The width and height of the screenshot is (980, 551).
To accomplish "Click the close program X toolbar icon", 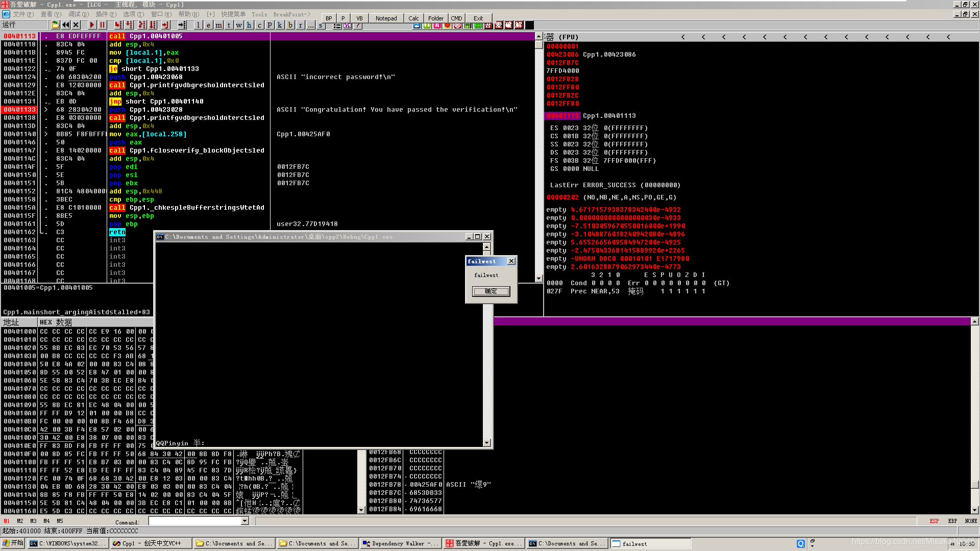I will (76, 25).
